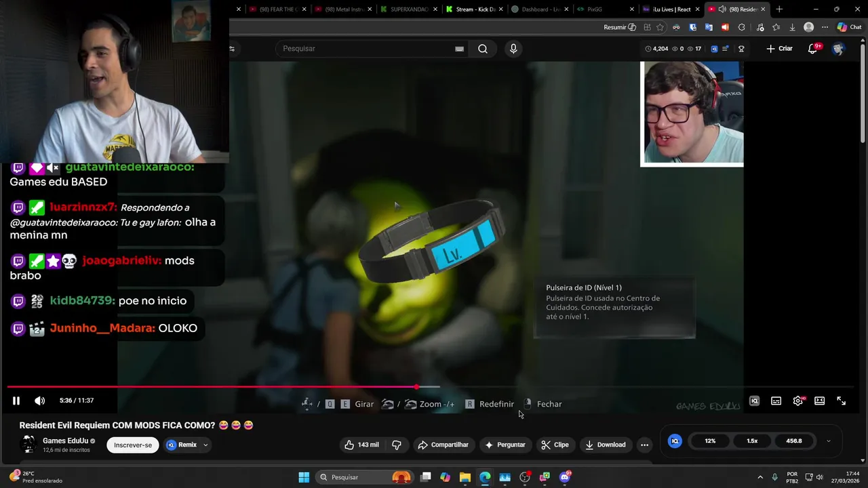The width and height of the screenshot is (868, 488).
Task: Add page to favorites star icon
Action: click(660, 27)
